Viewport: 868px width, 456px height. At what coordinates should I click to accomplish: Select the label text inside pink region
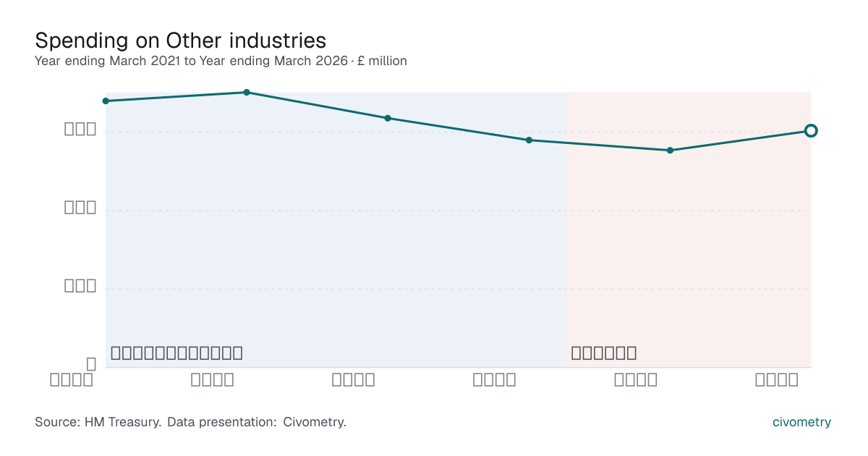click(x=603, y=353)
